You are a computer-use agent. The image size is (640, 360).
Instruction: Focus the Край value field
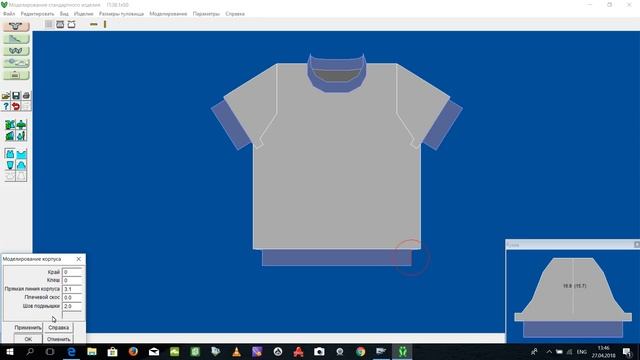coord(72,272)
